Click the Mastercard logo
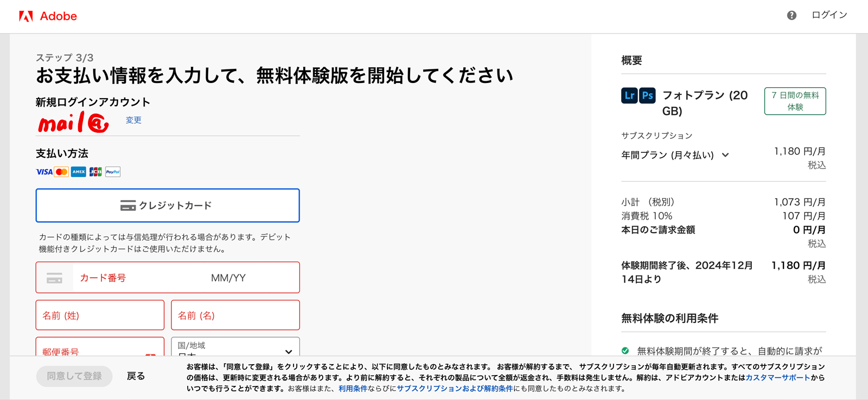This screenshot has height=400, width=868. [62, 172]
